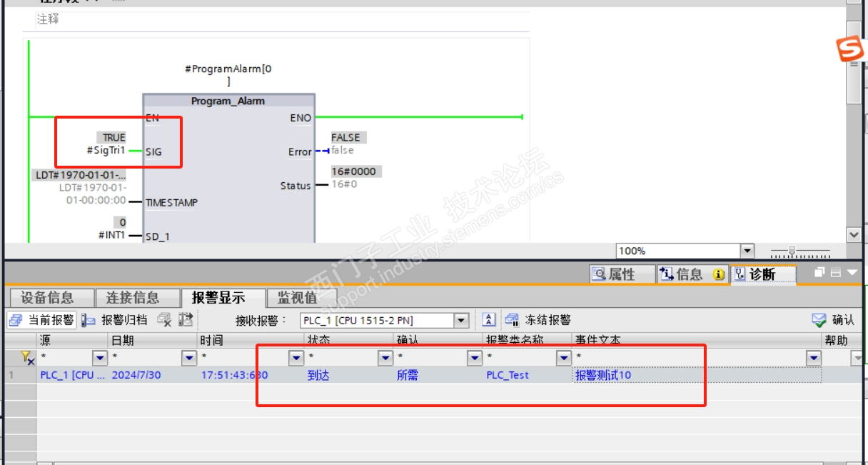Click the delete archive icon next to 报警归档
868x465 pixels.
pyautogui.click(x=164, y=320)
